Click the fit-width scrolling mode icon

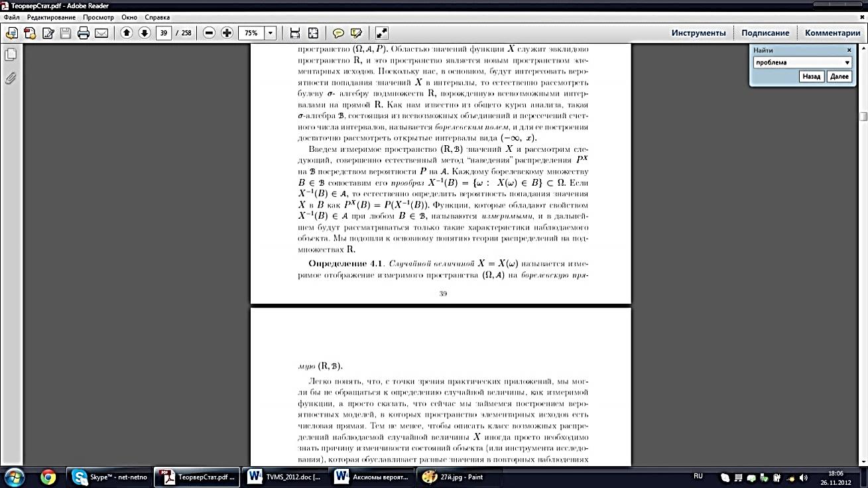[295, 32]
